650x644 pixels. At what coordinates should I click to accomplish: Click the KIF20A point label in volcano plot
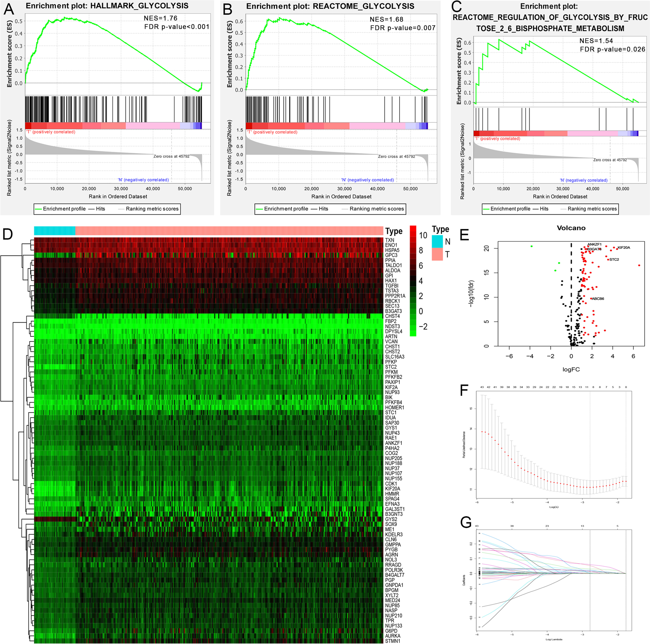[624, 248]
